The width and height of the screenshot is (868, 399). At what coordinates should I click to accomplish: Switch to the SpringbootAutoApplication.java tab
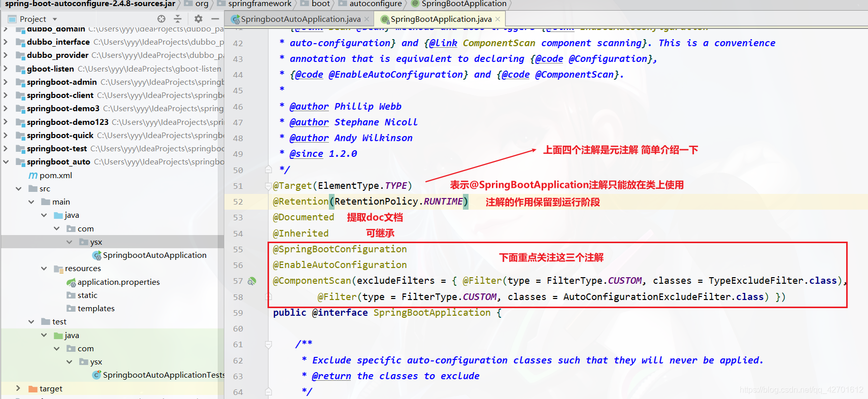click(301, 19)
